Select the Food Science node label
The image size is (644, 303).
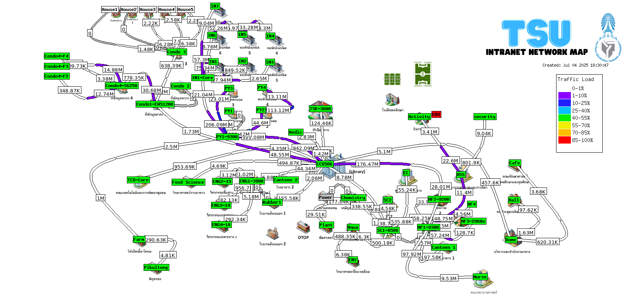[188, 182]
